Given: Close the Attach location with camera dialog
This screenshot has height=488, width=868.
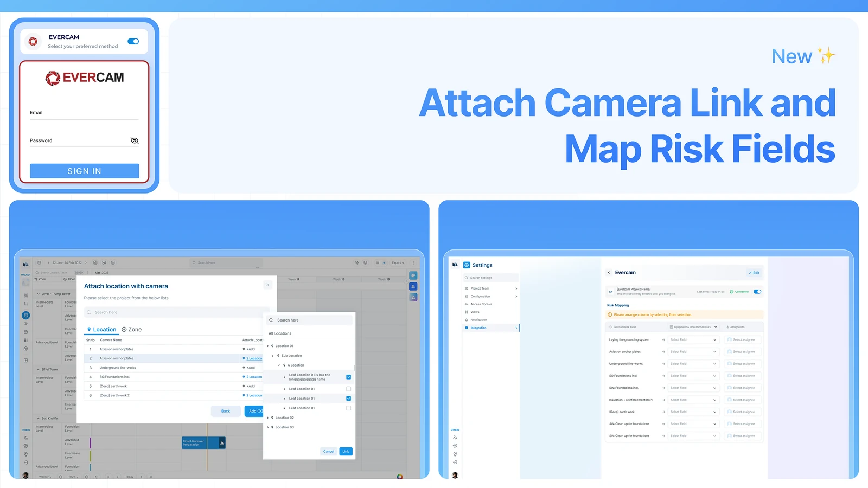Looking at the screenshot, I should pyautogui.click(x=267, y=285).
